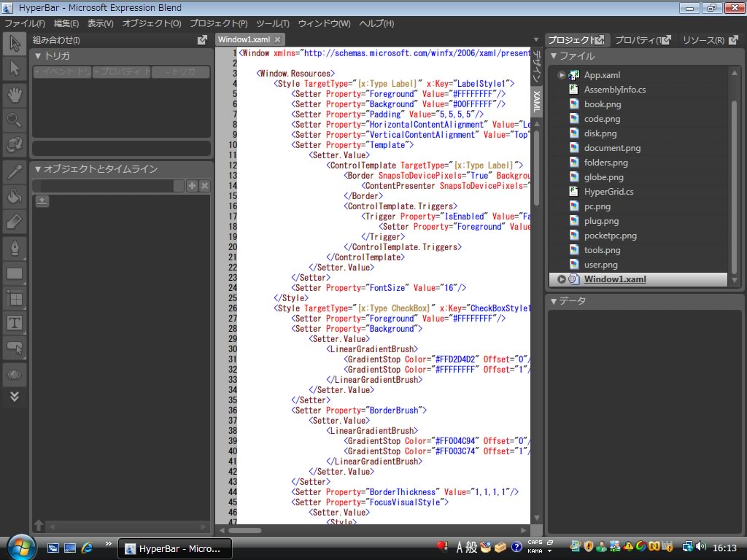The height and width of the screenshot is (560, 747).
Task: Click the +プロパティ トリガ button
Action: [122, 72]
